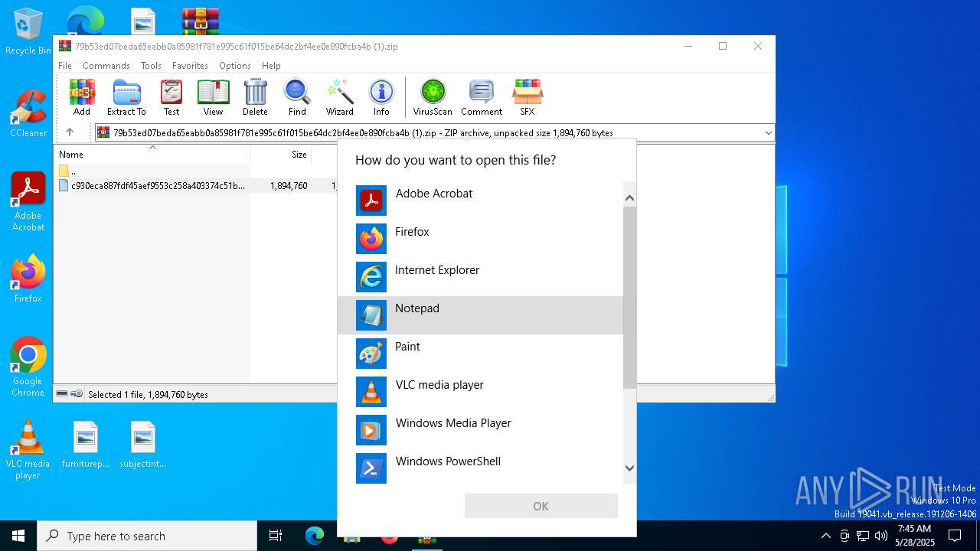Go up one folder level arrow
The height and width of the screenshot is (551, 980).
[x=70, y=132]
